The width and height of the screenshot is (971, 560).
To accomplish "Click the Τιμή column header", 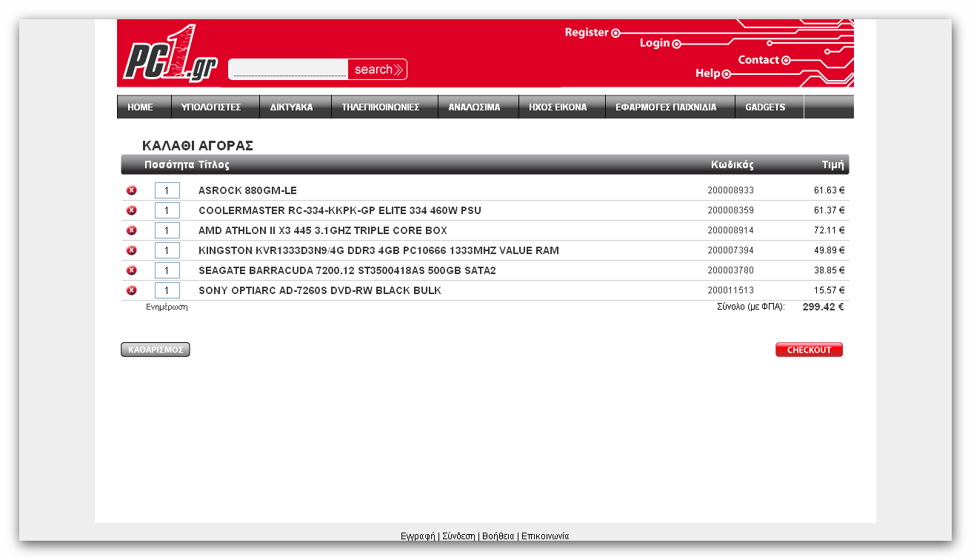I will tap(832, 164).
